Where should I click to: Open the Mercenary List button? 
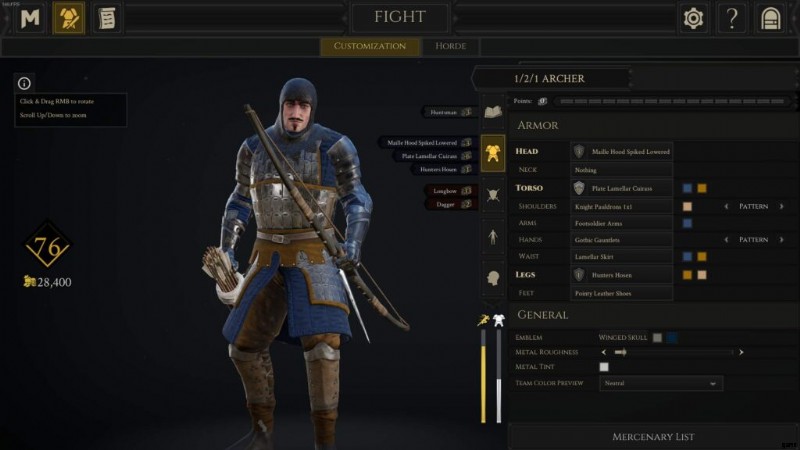pos(653,437)
